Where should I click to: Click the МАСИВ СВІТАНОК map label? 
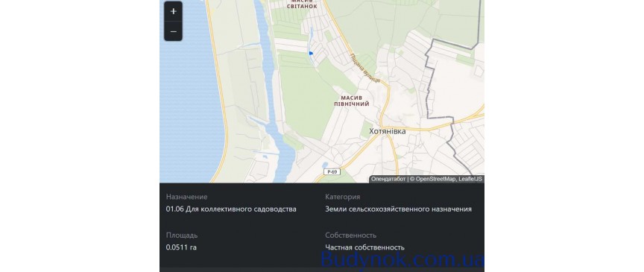302,4
